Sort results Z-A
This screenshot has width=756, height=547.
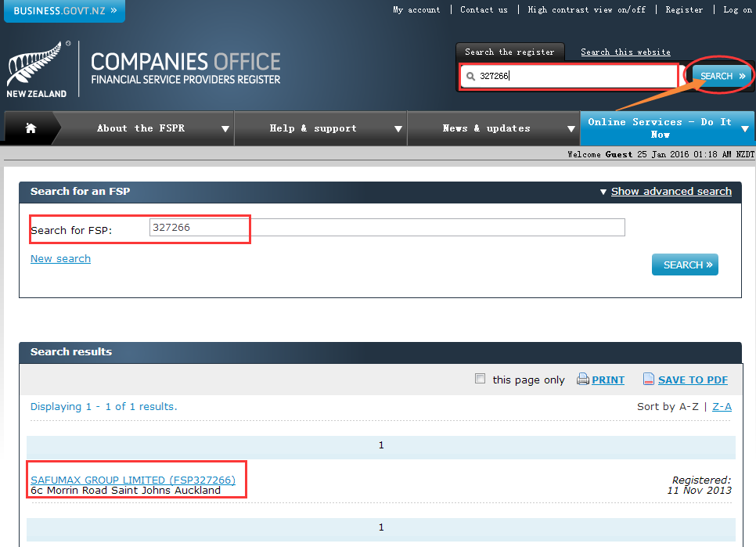click(x=722, y=407)
